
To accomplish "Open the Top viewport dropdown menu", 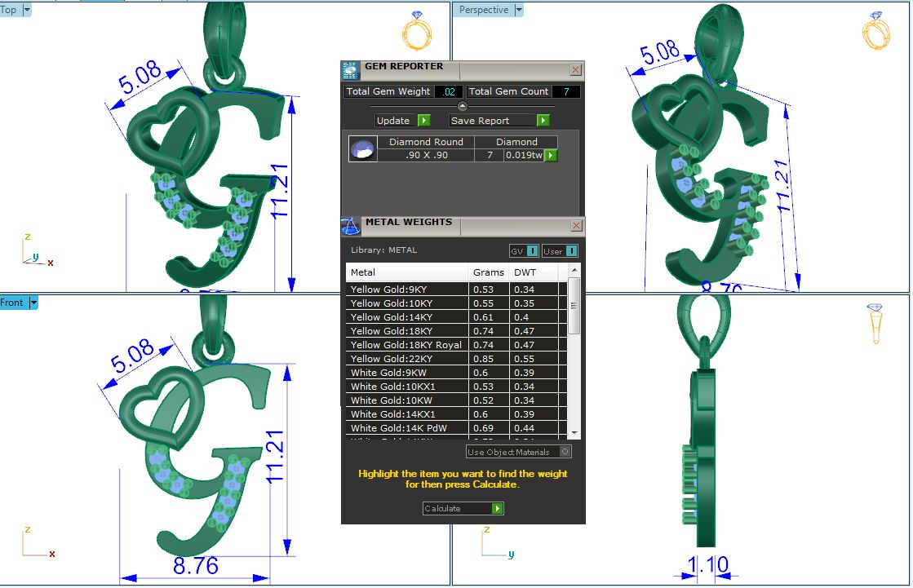I will pyautogui.click(x=27, y=10).
